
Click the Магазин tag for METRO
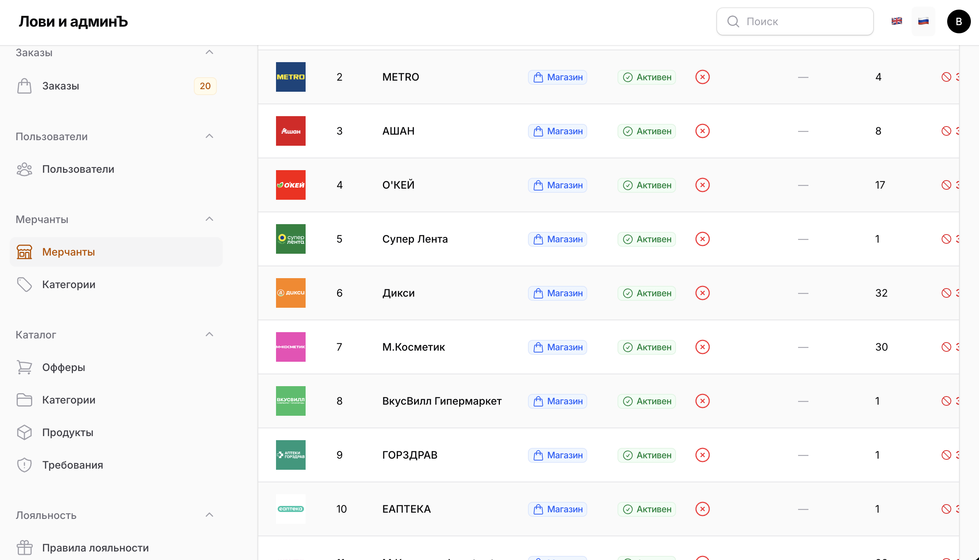click(x=558, y=77)
